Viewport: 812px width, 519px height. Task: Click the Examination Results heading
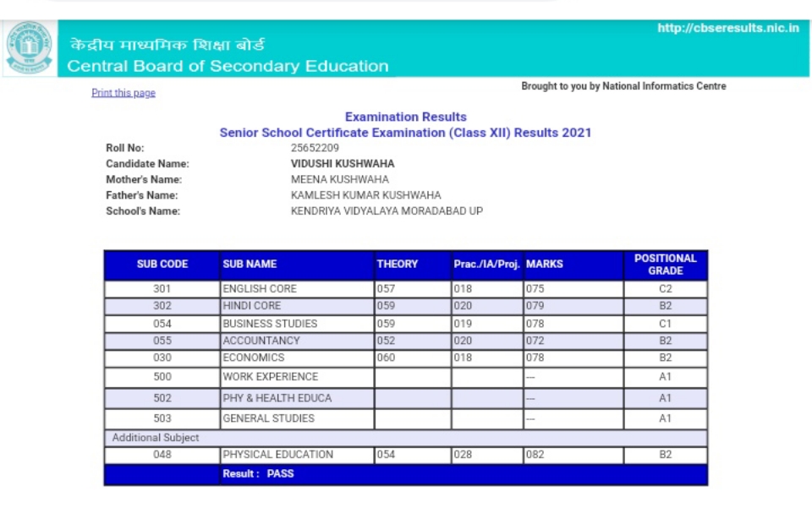405,117
